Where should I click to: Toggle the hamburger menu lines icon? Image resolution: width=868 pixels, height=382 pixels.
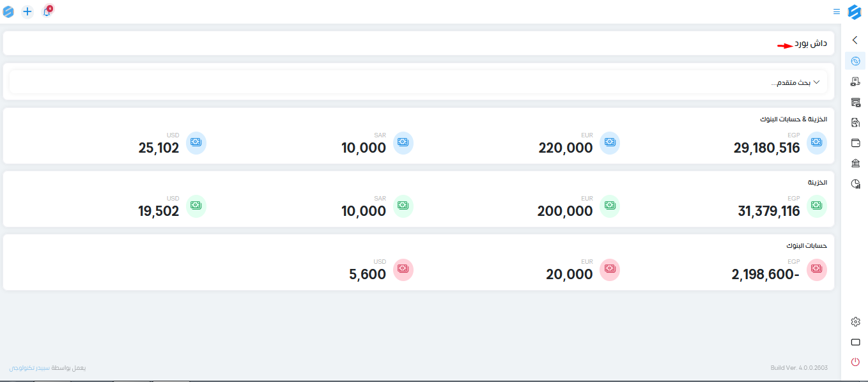point(837,11)
